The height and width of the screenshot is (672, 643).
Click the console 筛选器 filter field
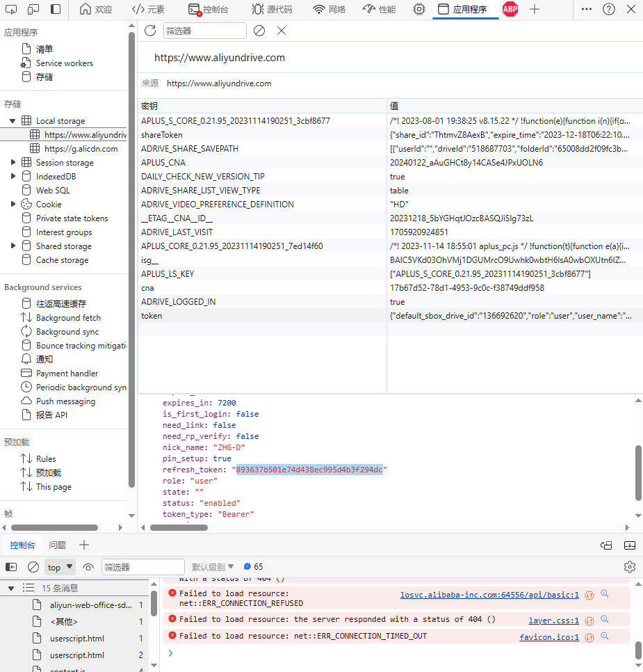[x=143, y=567]
